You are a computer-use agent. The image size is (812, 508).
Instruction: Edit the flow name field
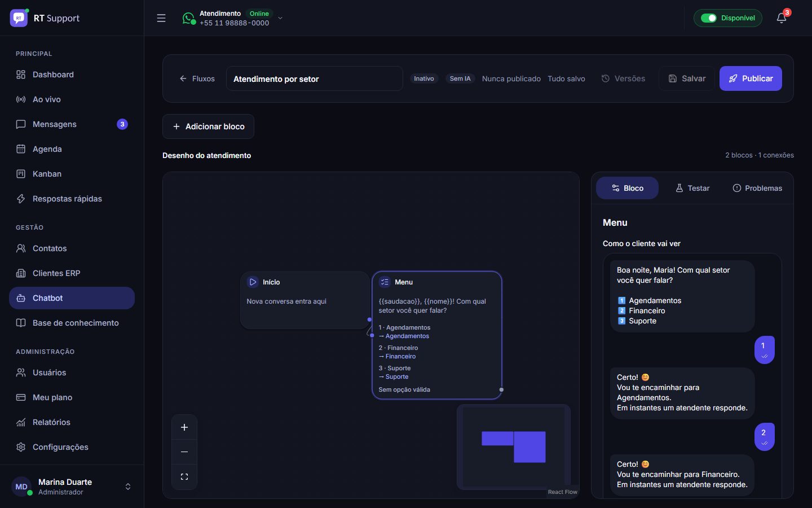(315, 78)
